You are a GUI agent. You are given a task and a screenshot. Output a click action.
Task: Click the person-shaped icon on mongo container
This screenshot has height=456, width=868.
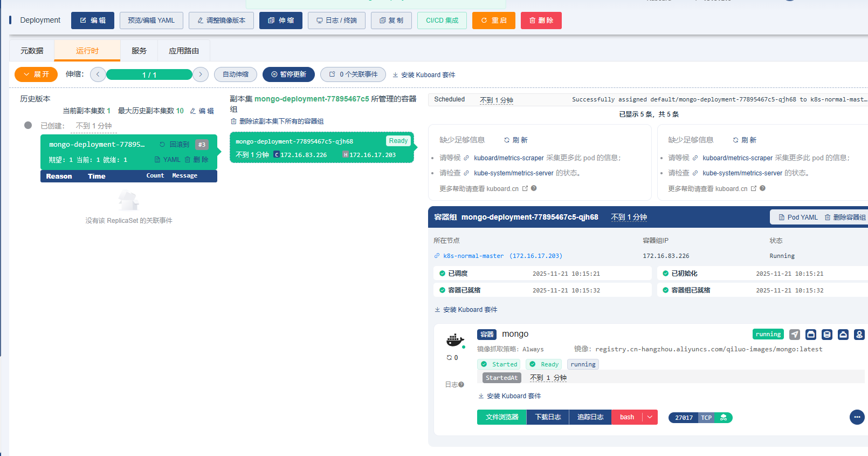[x=859, y=335]
